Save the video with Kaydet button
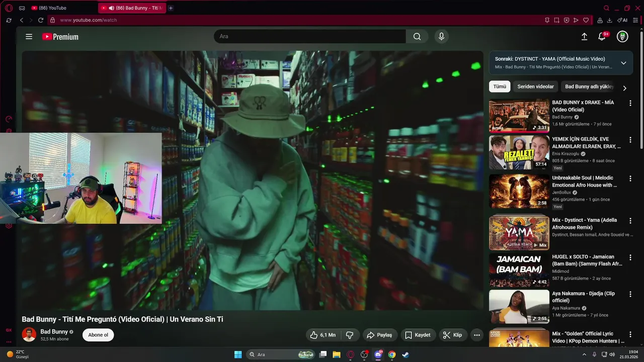Viewport: 644px width, 362px height. (418, 335)
